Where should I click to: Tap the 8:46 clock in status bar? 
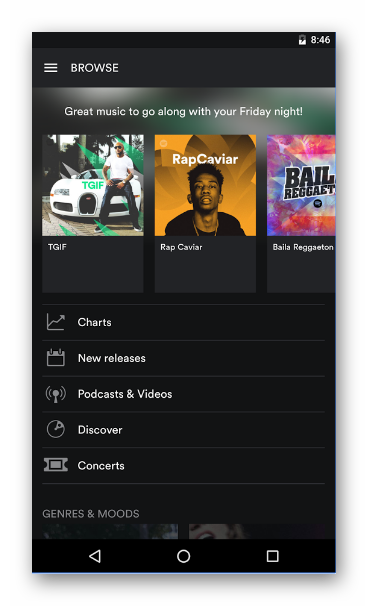point(320,40)
